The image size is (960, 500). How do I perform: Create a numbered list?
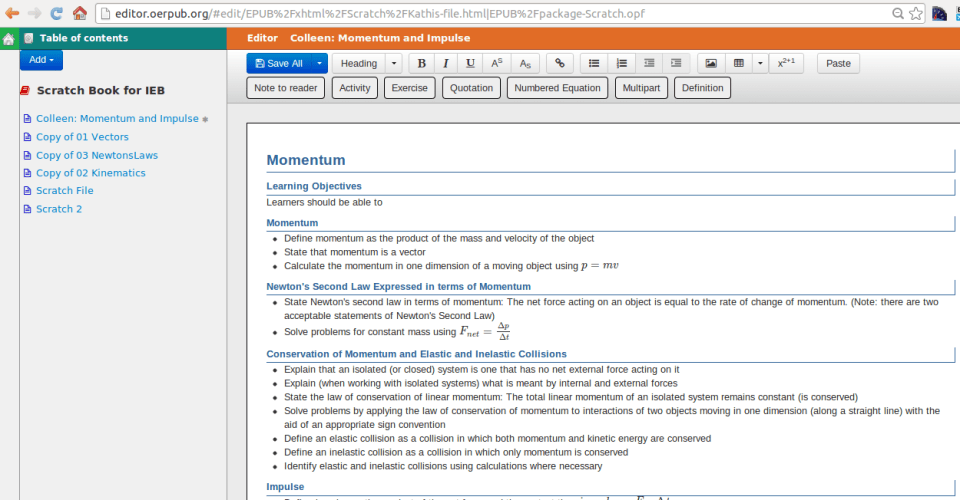[622, 63]
